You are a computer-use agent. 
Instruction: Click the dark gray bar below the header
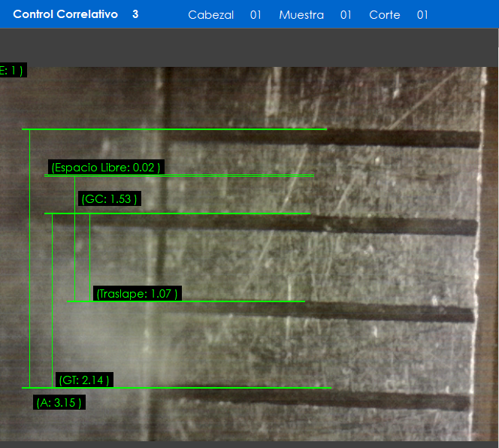coord(249,47)
